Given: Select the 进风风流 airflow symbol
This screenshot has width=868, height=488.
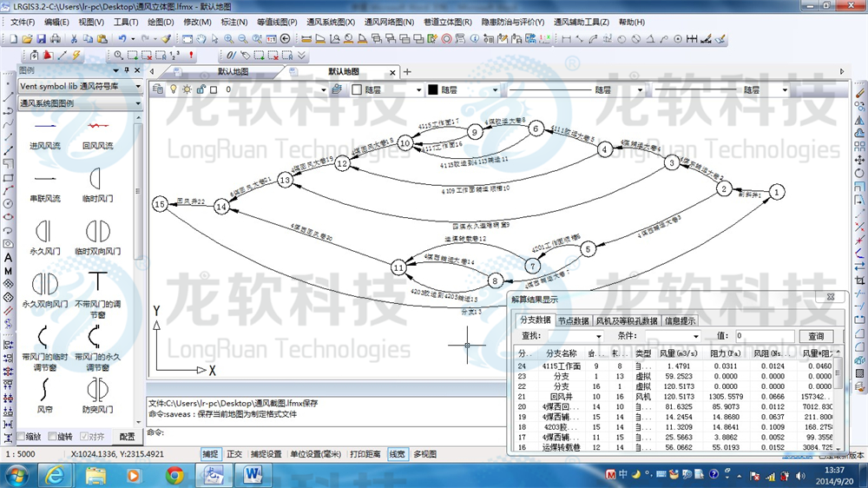Looking at the screenshot, I should (45, 128).
